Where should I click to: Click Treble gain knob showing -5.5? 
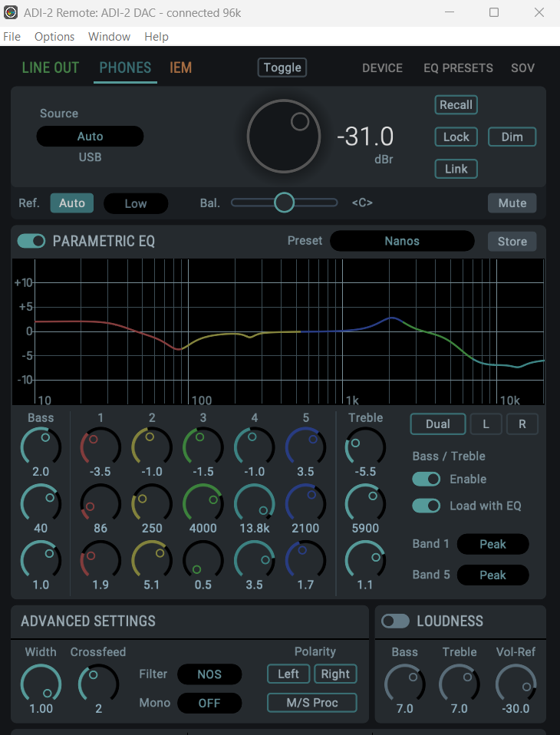click(x=365, y=447)
